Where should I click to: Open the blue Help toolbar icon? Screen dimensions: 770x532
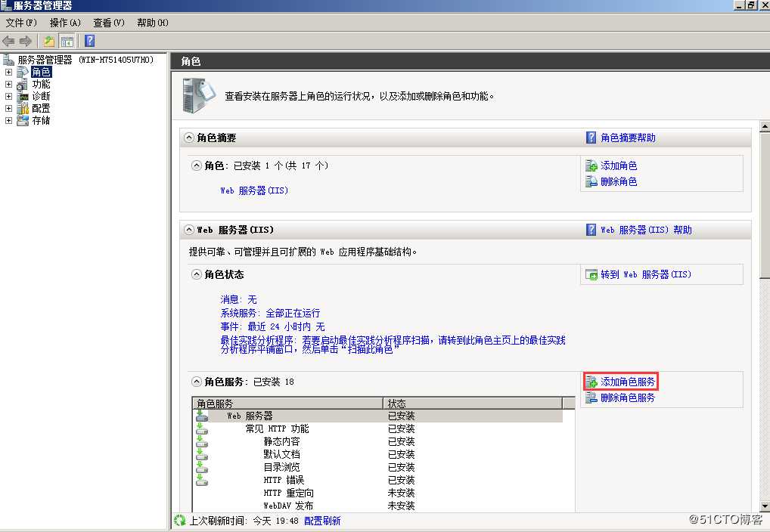tap(89, 41)
